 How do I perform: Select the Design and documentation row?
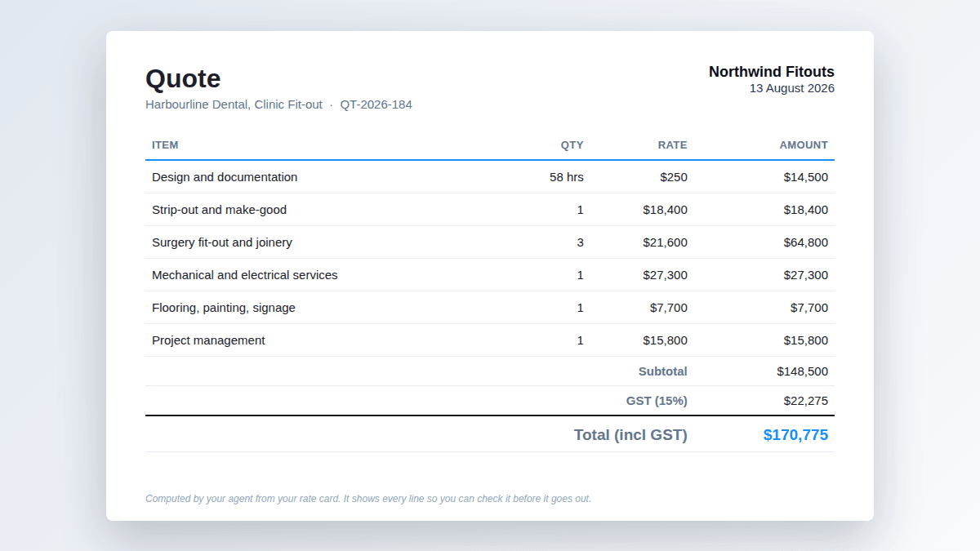click(x=490, y=177)
